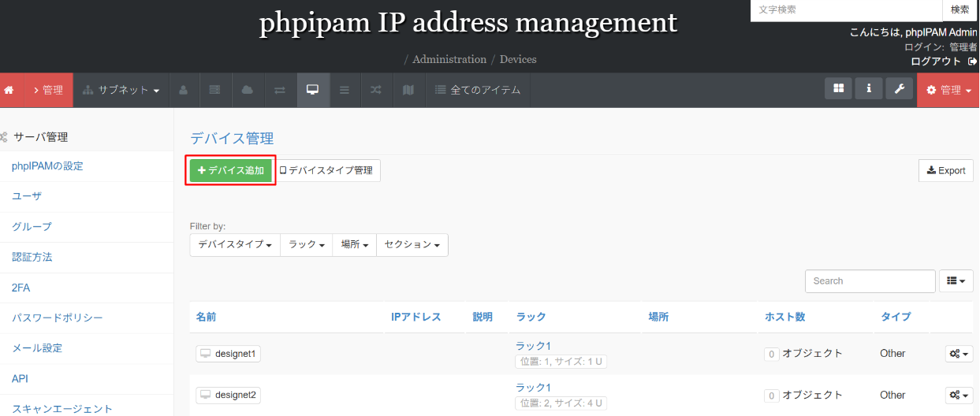Open the dashboard grid icon button

[838, 88]
